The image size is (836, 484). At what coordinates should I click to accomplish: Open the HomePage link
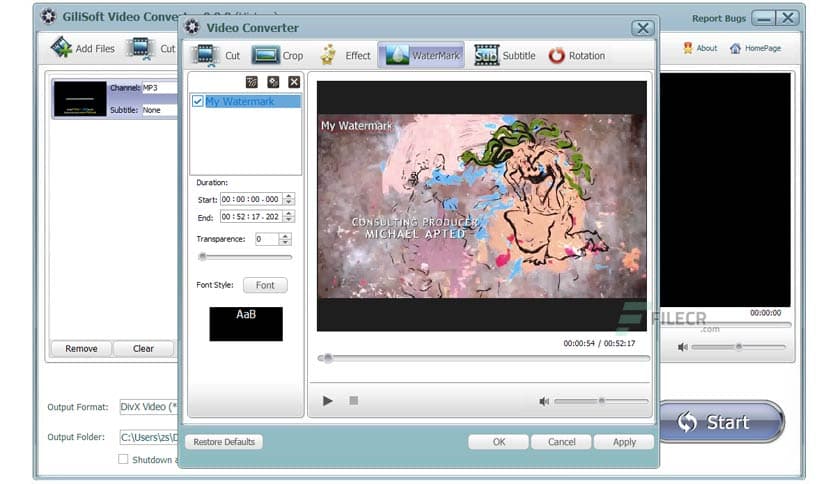pos(755,48)
